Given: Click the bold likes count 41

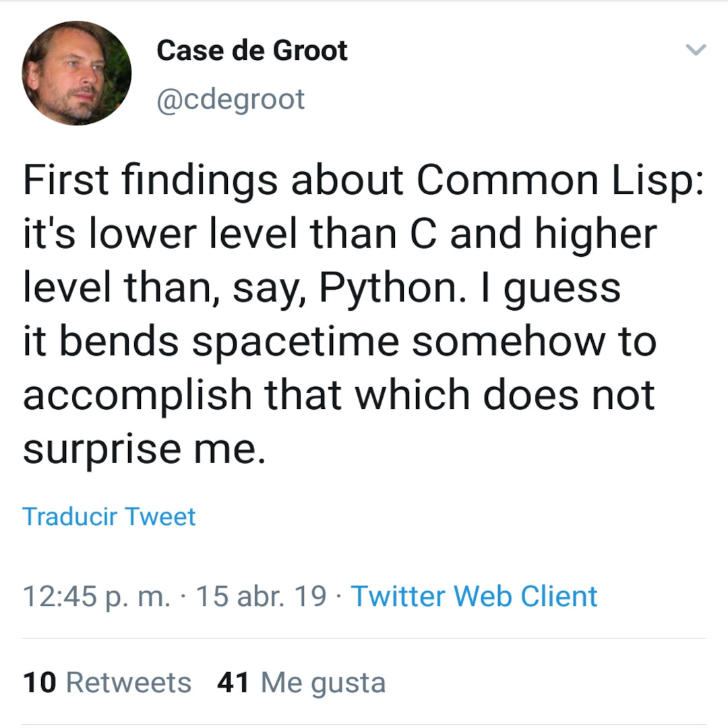Looking at the screenshot, I should [233, 682].
